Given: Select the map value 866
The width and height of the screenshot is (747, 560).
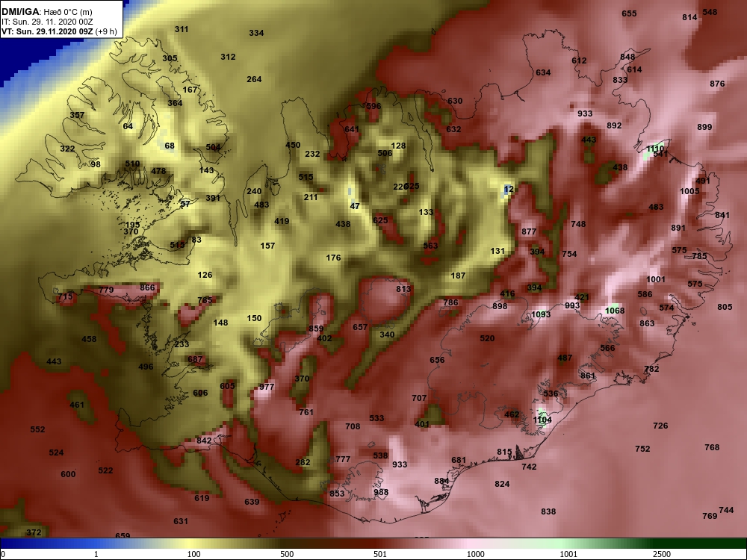Looking at the screenshot, I should click(x=147, y=287).
